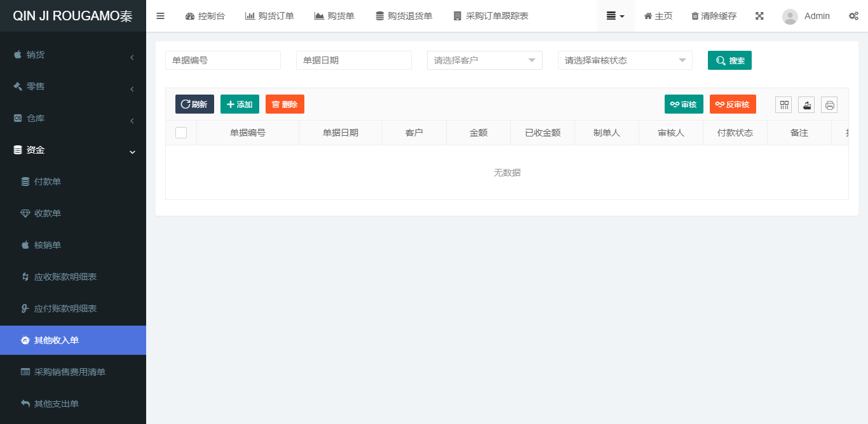Click the 单据编号 input field
The width and height of the screenshot is (868, 424).
[222, 60]
